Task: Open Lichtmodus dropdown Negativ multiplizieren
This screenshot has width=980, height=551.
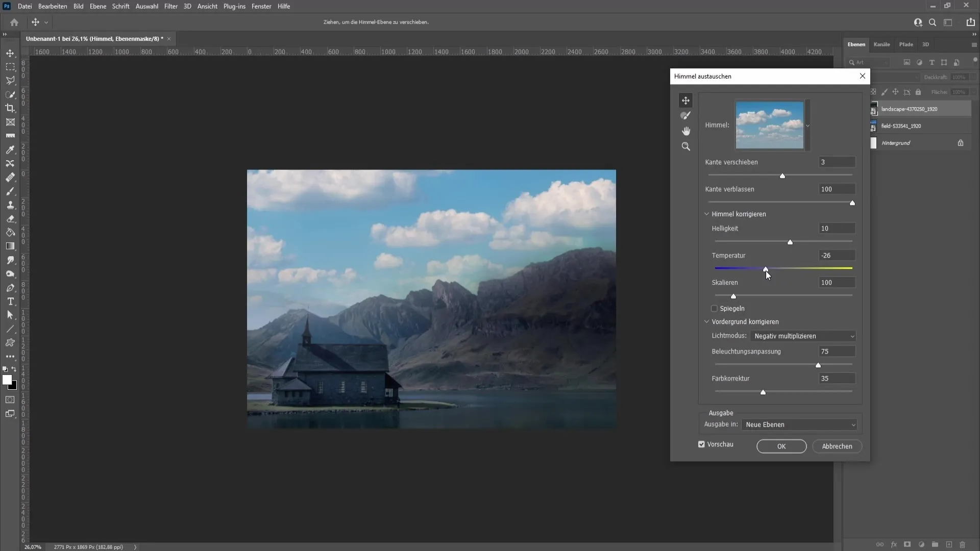Action: tap(803, 336)
